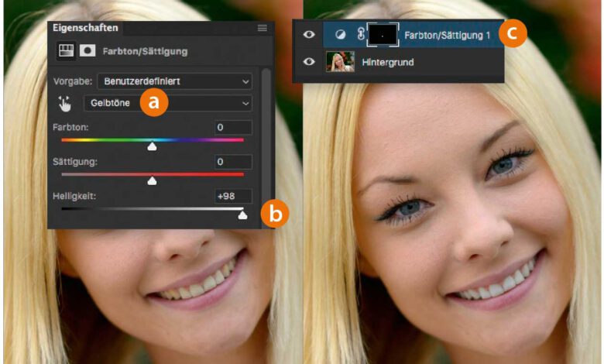Viewport: 604px width, 364px height.
Task: Select the Farbton/Sättigung 1 layer name
Action: pyautogui.click(x=448, y=36)
